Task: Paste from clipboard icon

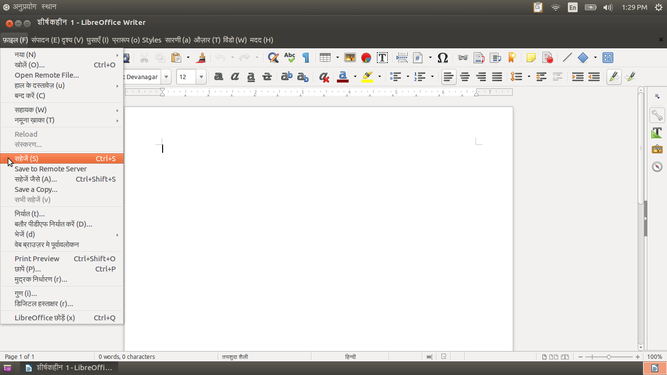Action: pyautogui.click(x=176, y=57)
